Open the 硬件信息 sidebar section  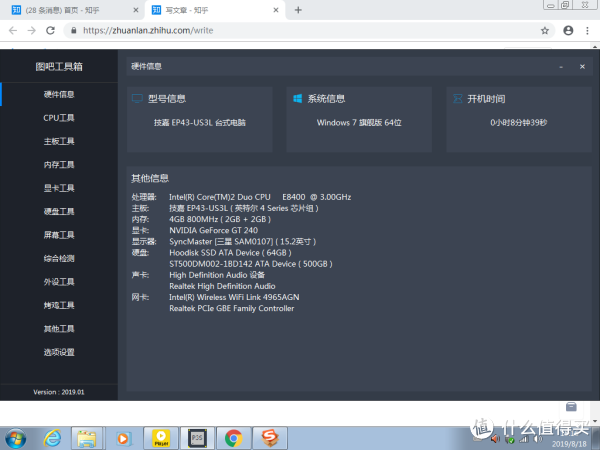tap(59, 94)
